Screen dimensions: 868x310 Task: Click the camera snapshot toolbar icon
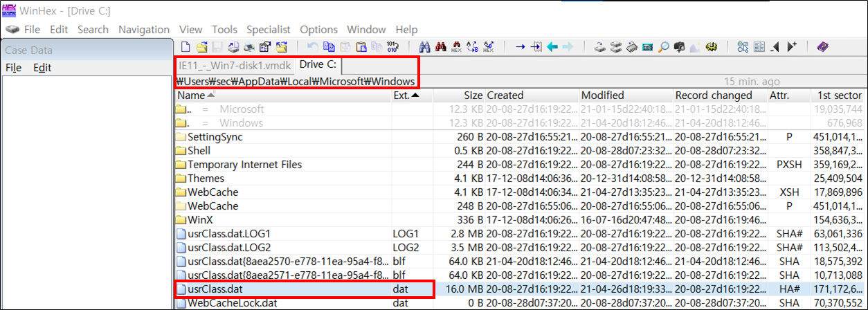680,47
